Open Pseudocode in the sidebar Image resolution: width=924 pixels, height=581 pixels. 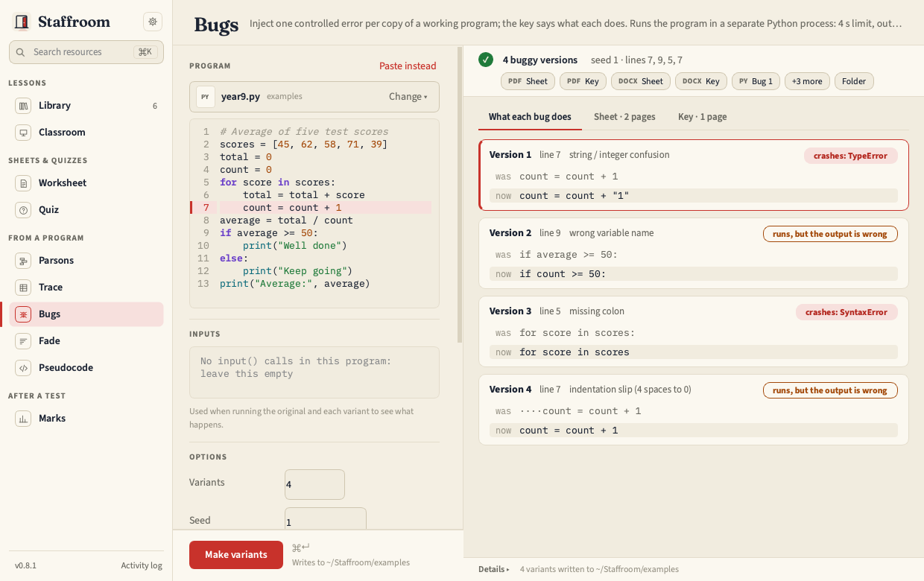pos(86,368)
